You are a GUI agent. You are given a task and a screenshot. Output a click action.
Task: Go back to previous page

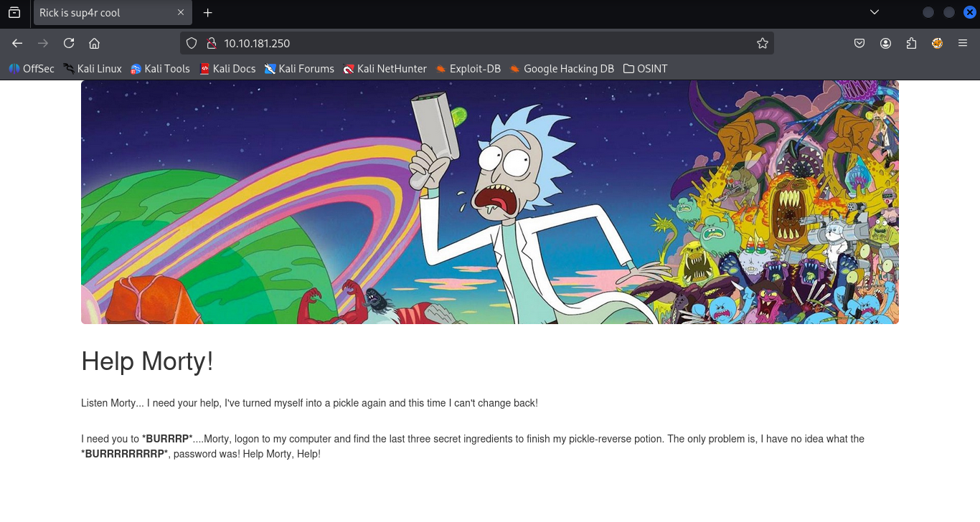pyautogui.click(x=17, y=43)
